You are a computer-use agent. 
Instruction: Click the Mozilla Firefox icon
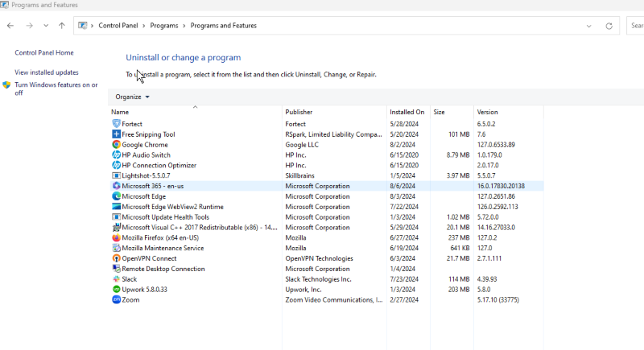coord(116,237)
